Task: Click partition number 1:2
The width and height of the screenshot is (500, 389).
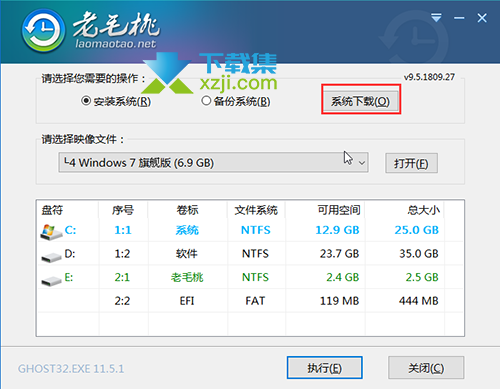Action: pos(122,254)
